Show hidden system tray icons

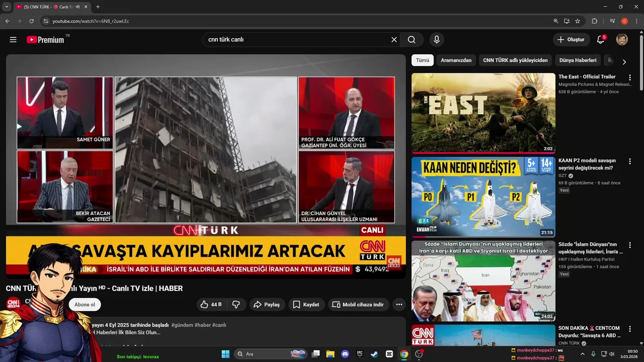pos(583,354)
